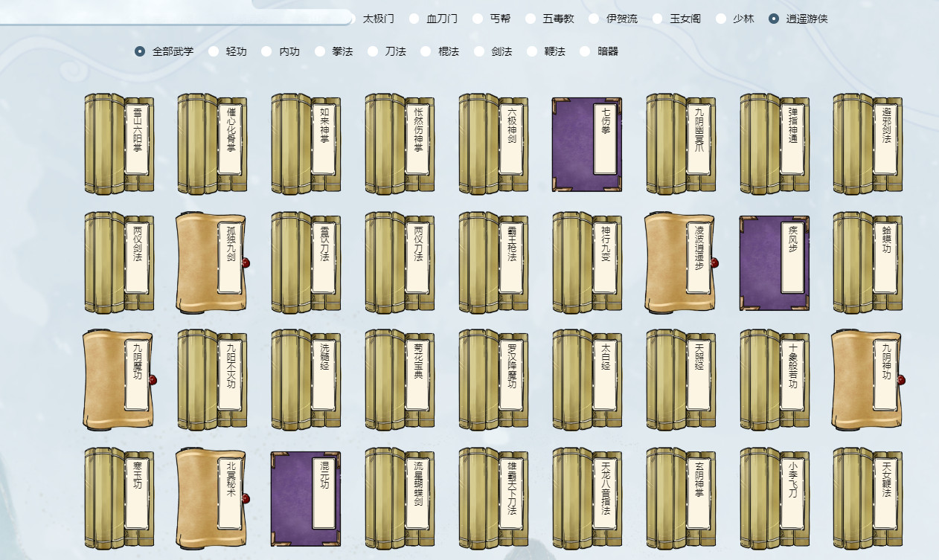Select the 菊花宝典 bamboo scroll
Viewport: 939px width, 560px height.
coord(400,380)
